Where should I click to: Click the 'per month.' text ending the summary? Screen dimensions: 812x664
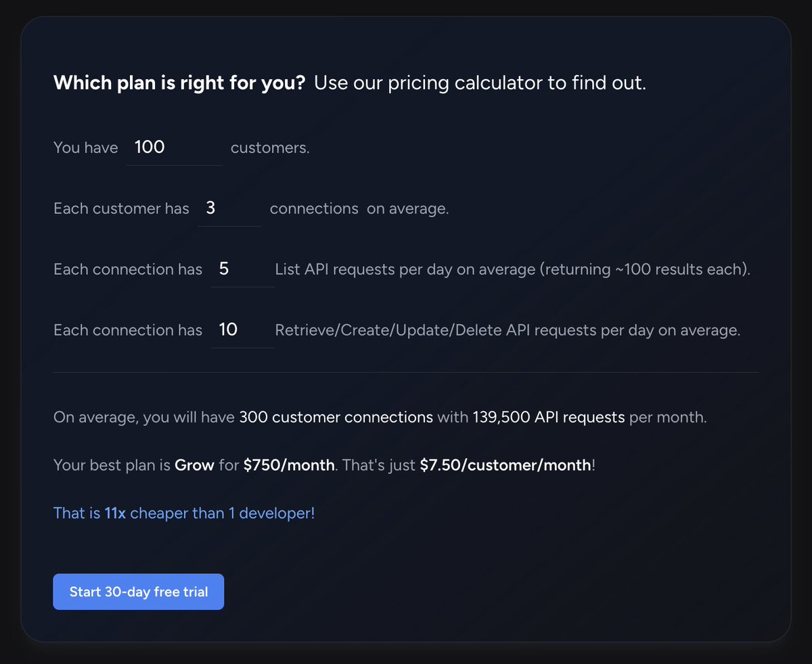click(x=668, y=417)
